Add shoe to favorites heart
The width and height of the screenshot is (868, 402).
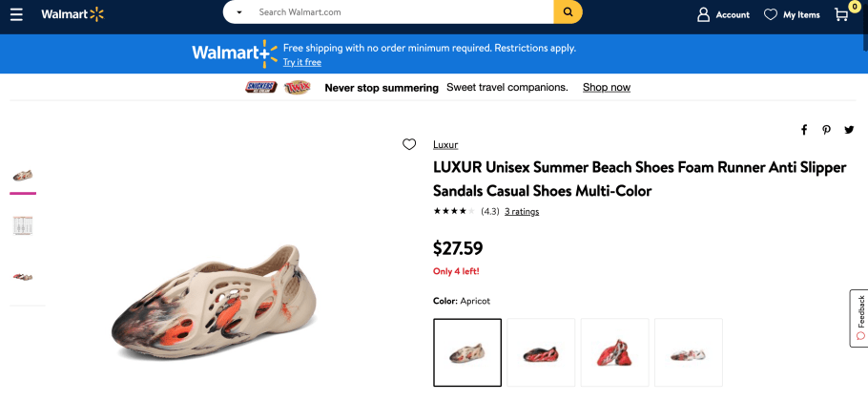pos(409,144)
